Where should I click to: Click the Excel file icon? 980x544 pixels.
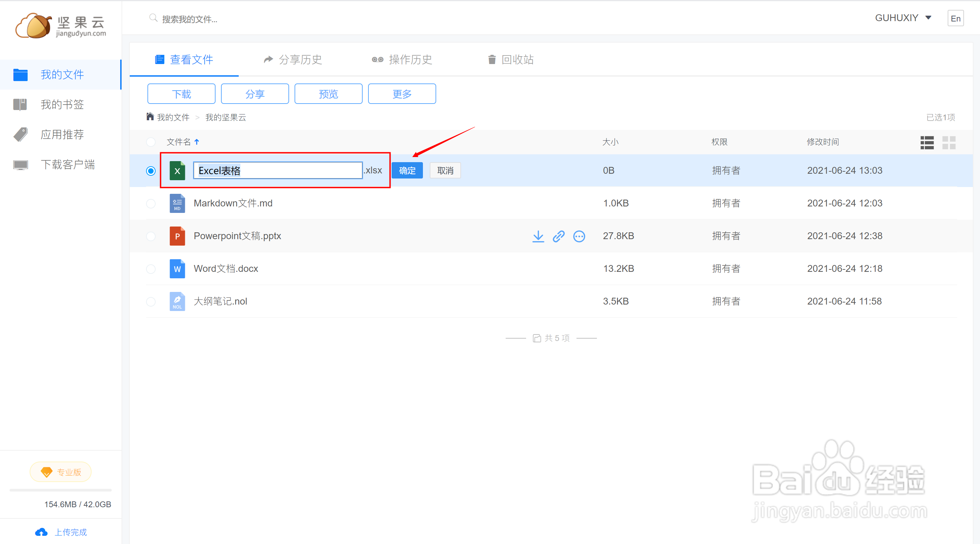pos(177,171)
